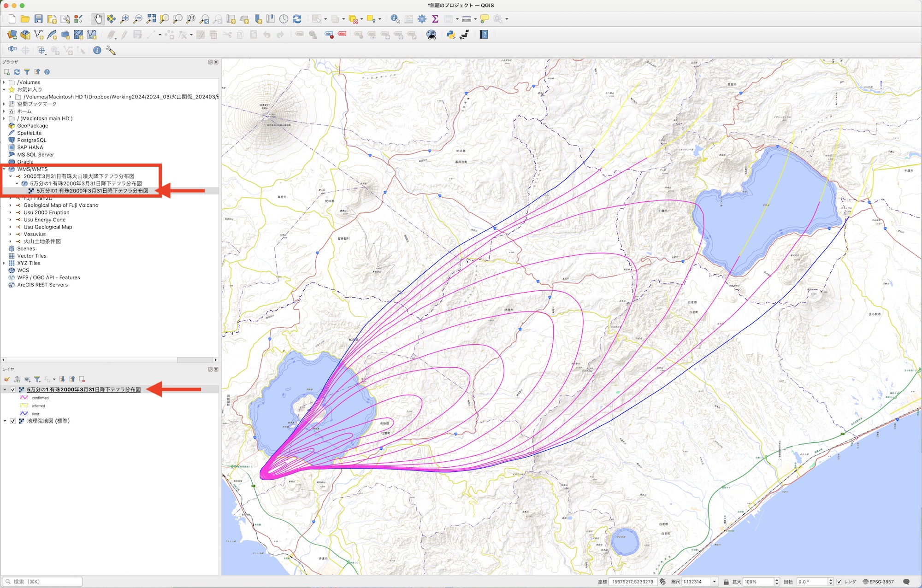Screen dimensions: 922x588
Task: Uncheck the 有珠2000年 tephra layer visibility
Action: tap(13, 389)
